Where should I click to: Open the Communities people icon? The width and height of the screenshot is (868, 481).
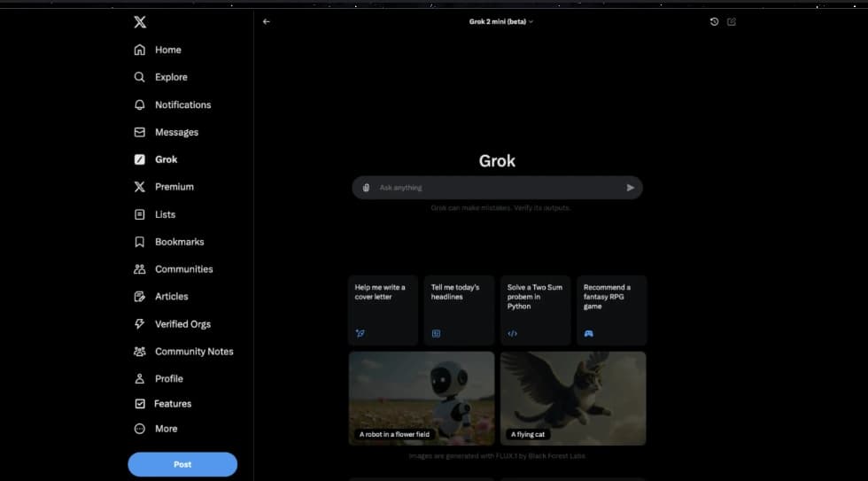point(140,269)
